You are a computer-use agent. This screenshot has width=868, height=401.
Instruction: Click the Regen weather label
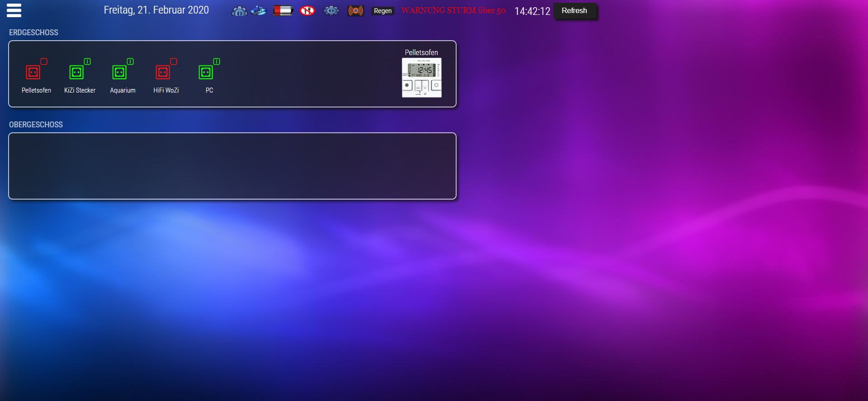pos(382,11)
